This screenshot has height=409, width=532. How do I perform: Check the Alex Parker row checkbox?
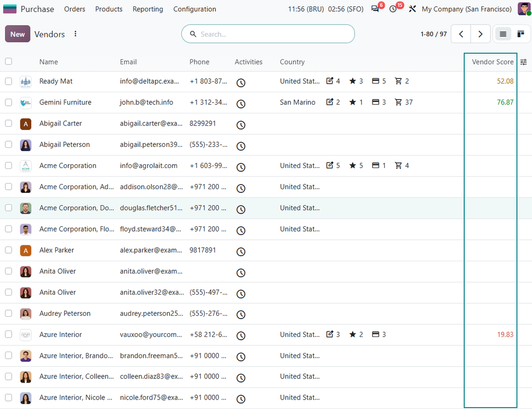[8, 250]
